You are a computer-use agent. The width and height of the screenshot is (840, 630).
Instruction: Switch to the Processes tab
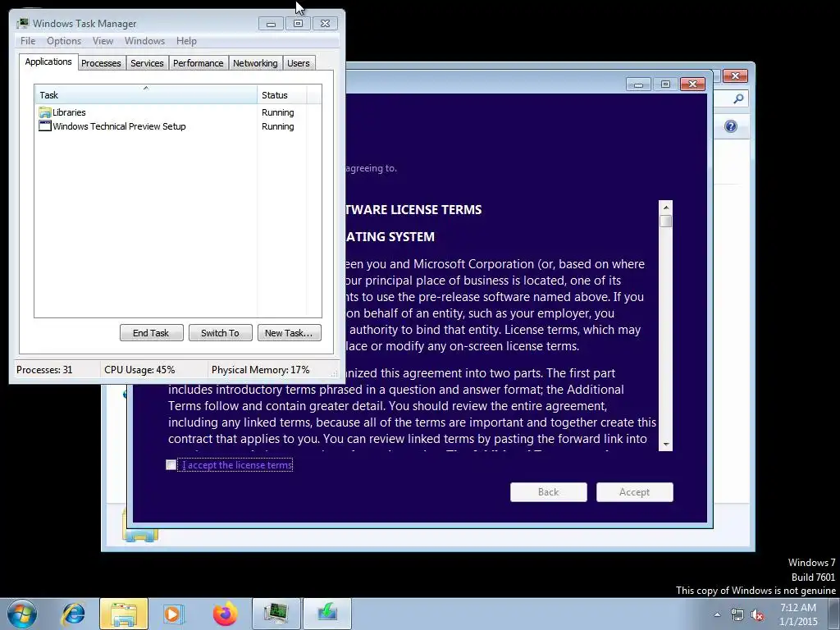click(101, 63)
